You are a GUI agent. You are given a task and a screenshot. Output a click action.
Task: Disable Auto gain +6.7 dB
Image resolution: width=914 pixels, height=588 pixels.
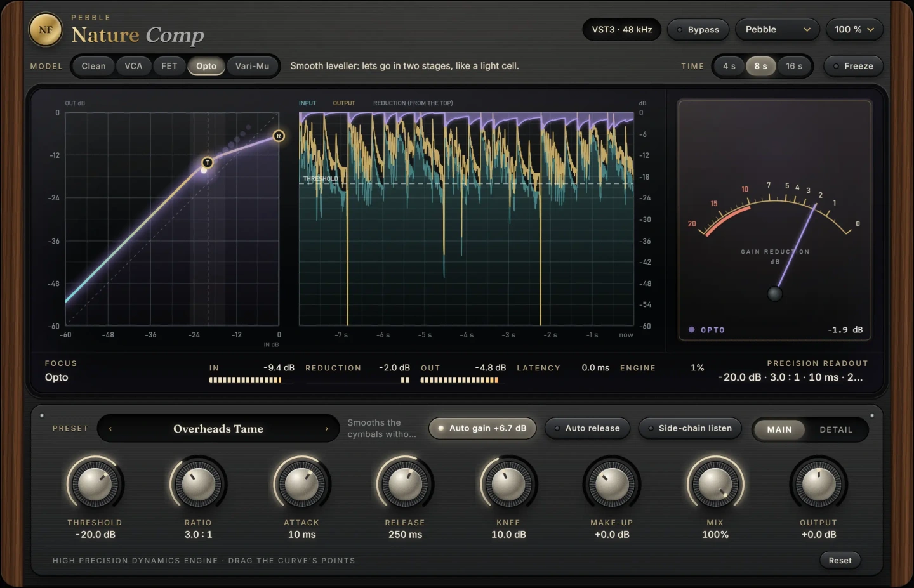pos(482,428)
